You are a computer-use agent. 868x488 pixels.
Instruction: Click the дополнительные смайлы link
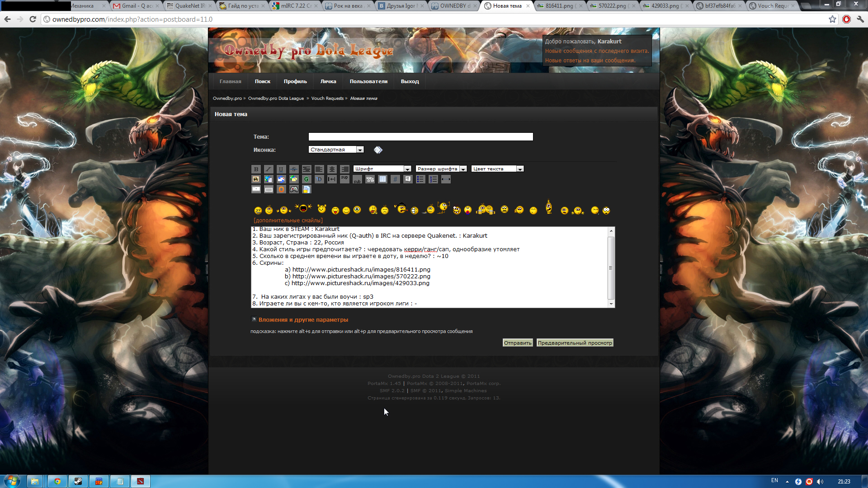pyautogui.click(x=288, y=221)
